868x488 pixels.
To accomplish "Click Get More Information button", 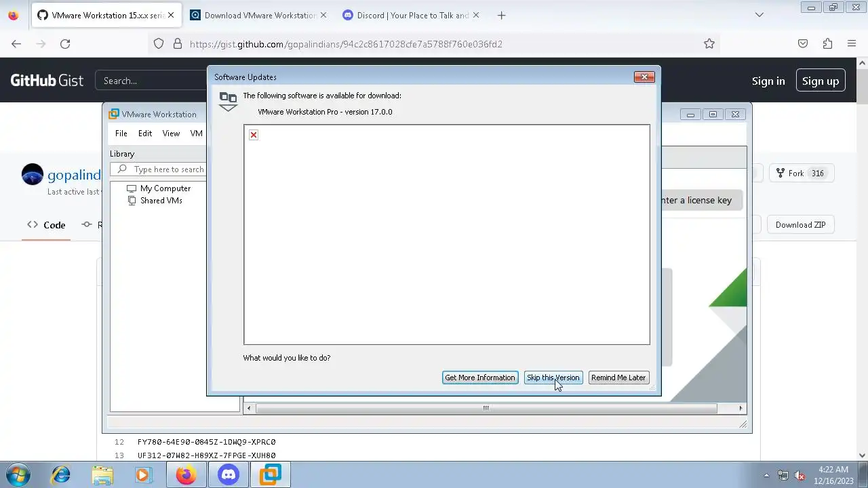I will pyautogui.click(x=479, y=378).
